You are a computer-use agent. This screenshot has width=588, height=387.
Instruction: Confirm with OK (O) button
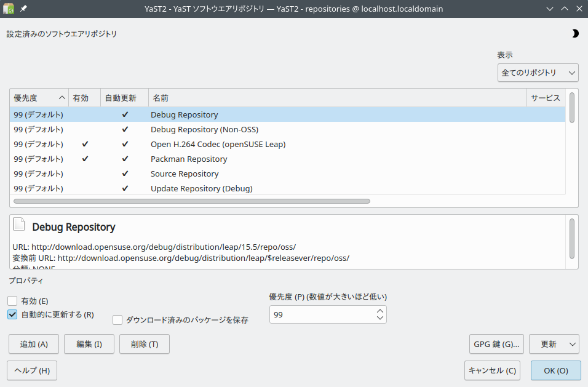click(556, 370)
